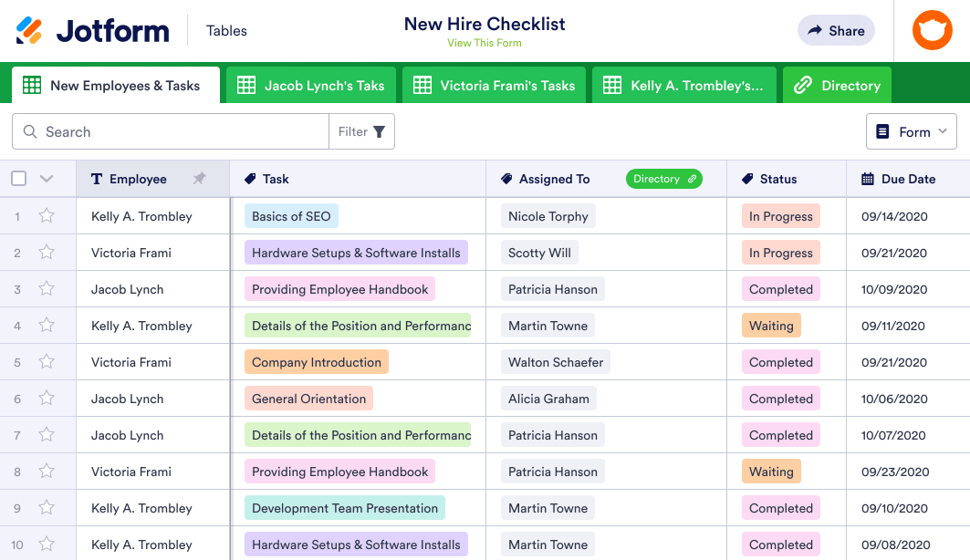This screenshot has width=970, height=560.
Task: Click the green Directory badge in the Assigned To header
Action: point(663,180)
